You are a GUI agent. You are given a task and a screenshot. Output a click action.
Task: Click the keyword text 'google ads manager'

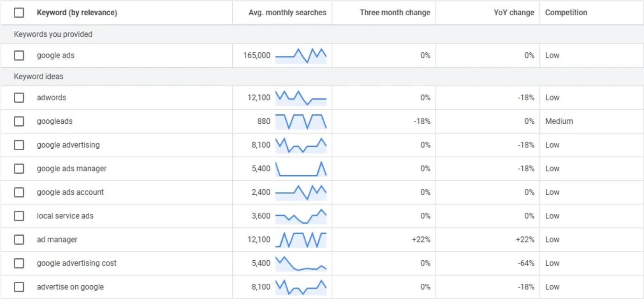click(x=72, y=169)
